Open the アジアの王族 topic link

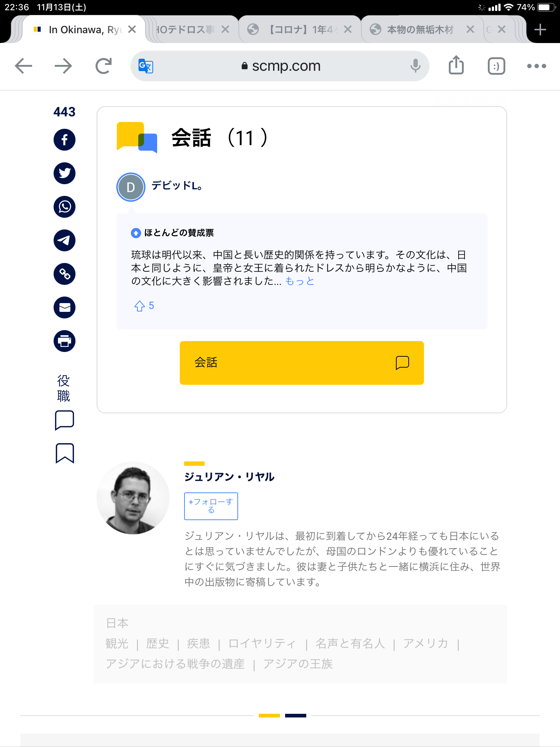pos(298,664)
